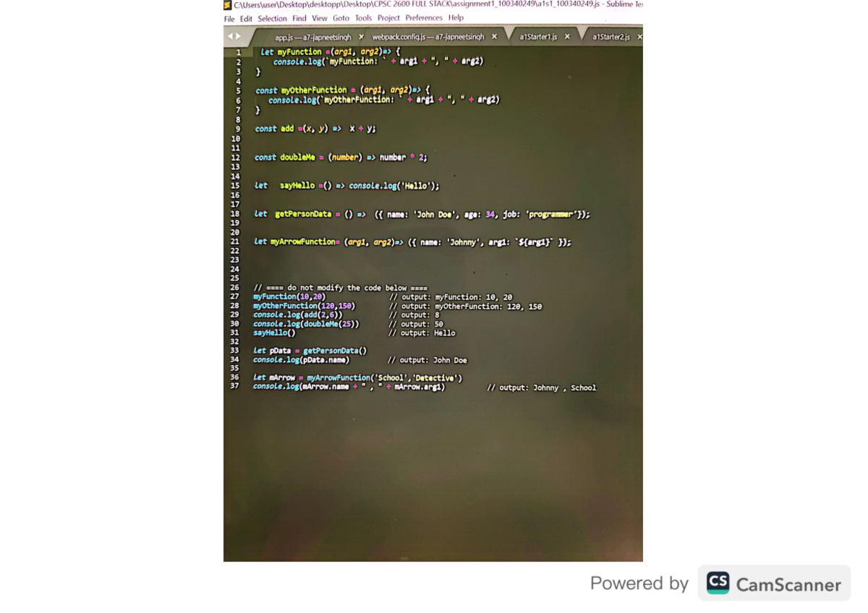Expand the Preferences menu
This screenshot has height=613, width=868.
[x=424, y=18]
